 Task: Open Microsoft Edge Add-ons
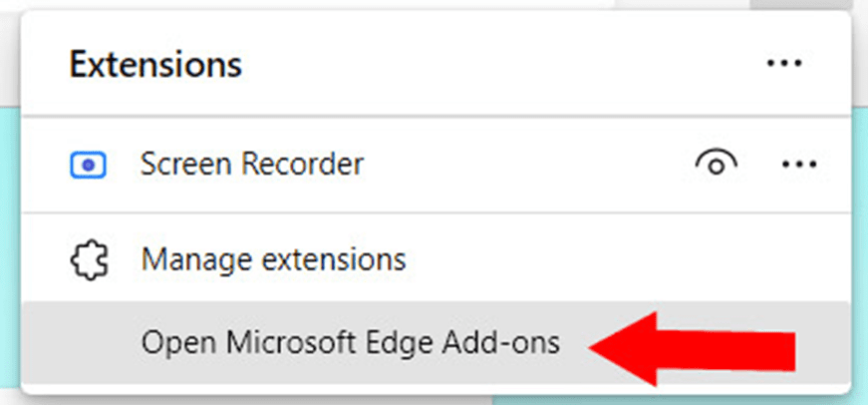click(351, 342)
